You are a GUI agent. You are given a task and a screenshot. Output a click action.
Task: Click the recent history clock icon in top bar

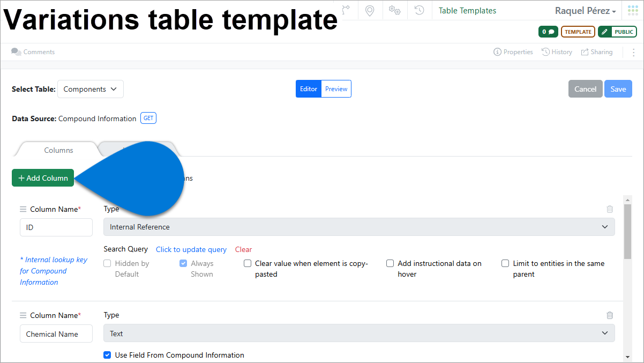pyautogui.click(x=420, y=11)
